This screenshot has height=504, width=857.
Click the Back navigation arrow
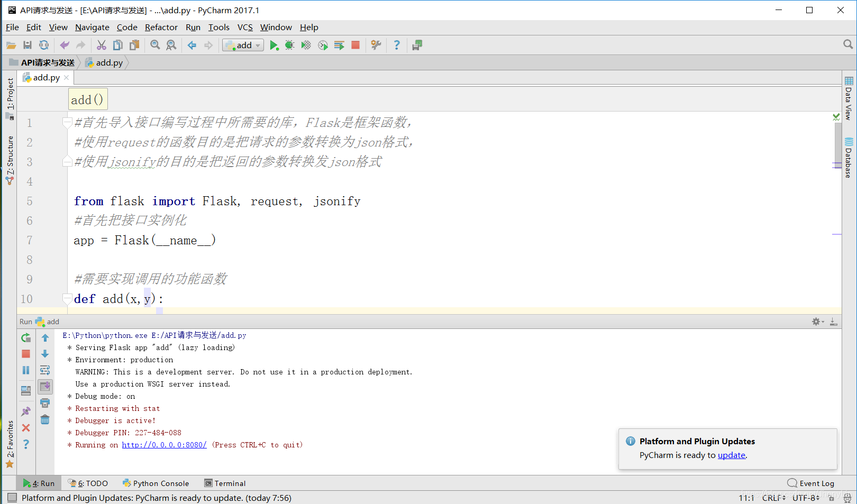(192, 45)
